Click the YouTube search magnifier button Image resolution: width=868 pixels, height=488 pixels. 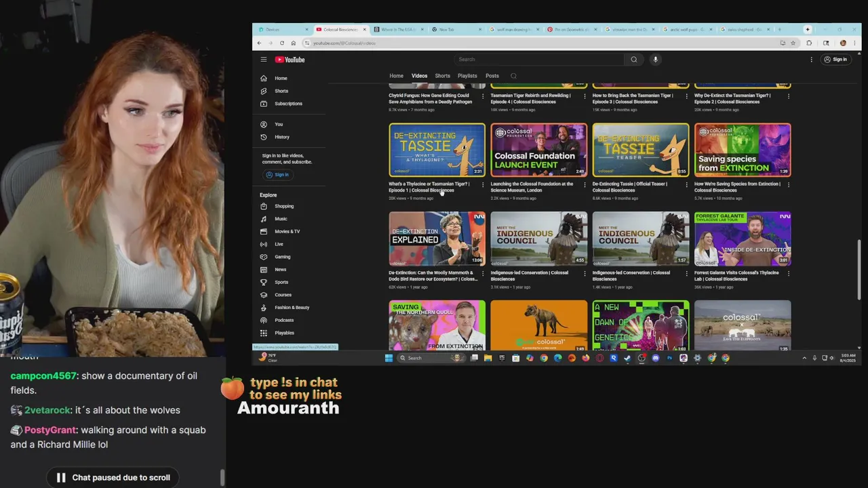point(634,60)
